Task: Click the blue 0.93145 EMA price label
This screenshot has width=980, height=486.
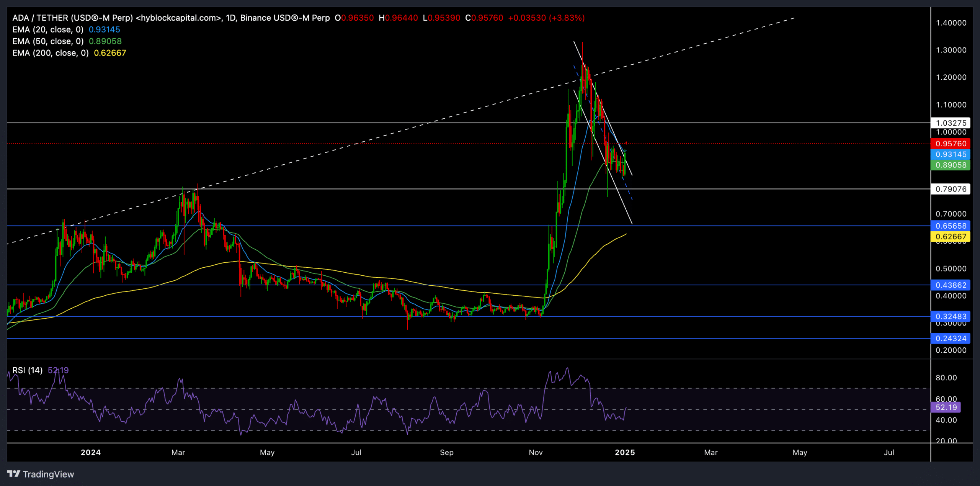Action: (x=951, y=154)
